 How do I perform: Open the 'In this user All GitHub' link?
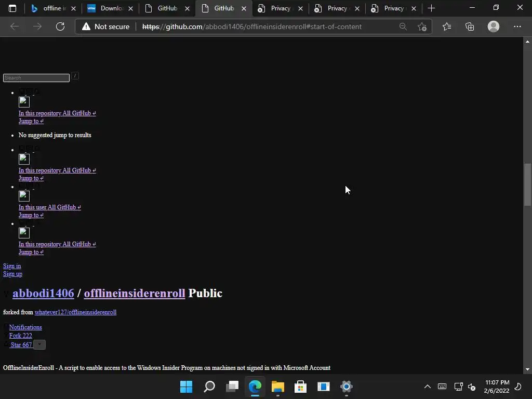pyautogui.click(x=50, y=207)
